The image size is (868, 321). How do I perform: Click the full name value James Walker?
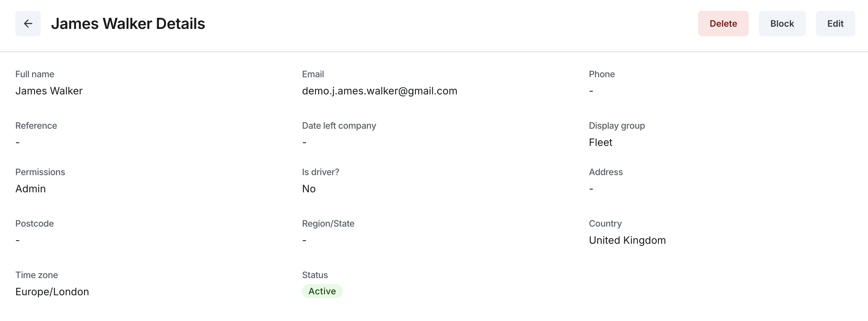[49, 91]
